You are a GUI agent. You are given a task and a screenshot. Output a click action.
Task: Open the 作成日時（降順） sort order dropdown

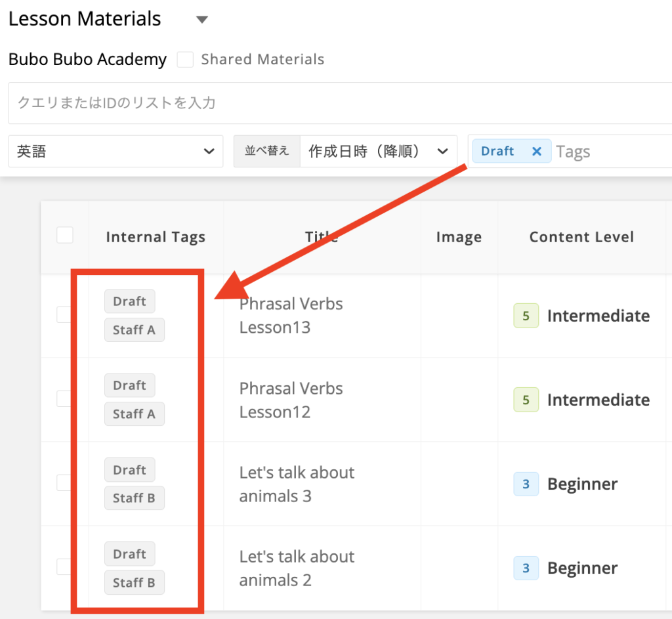point(378,152)
